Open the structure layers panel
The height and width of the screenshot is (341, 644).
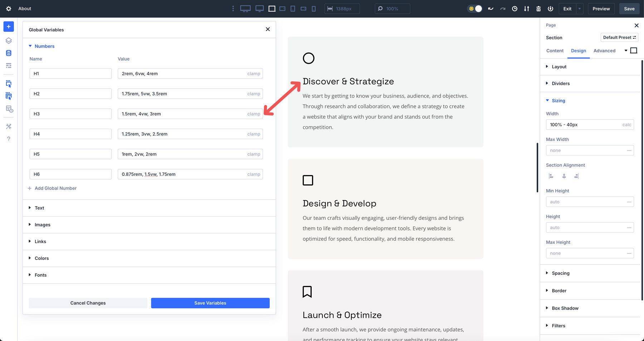click(8, 40)
